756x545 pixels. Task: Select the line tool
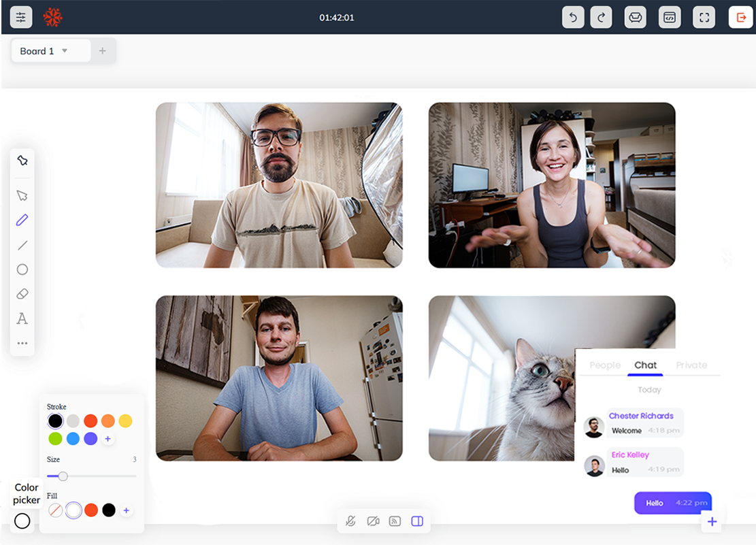[22, 245]
